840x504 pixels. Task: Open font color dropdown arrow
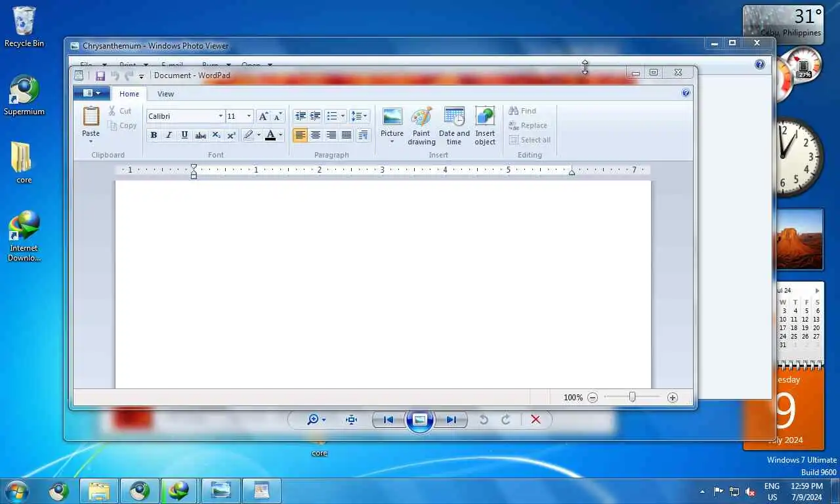tap(280, 135)
